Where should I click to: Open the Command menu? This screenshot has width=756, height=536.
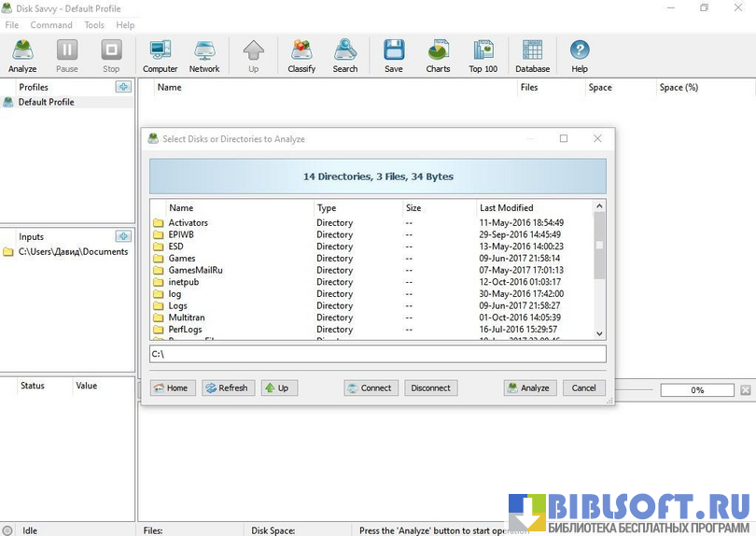click(x=51, y=25)
